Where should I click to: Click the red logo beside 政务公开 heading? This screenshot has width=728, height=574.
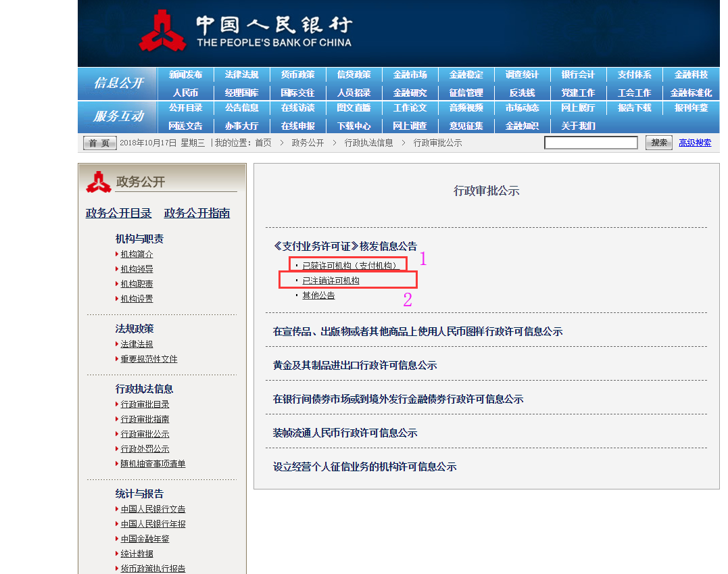tap(99, 182)
